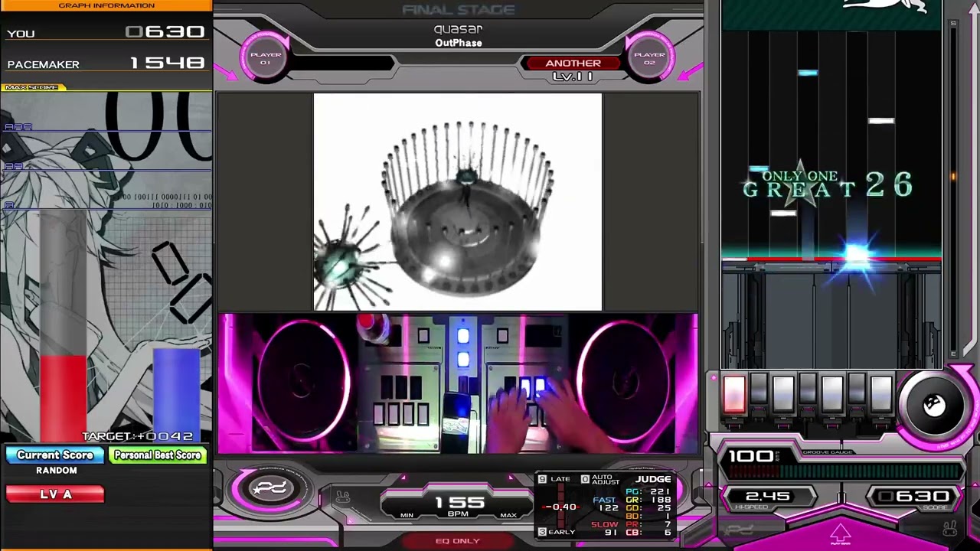Click the Groove Gauge bar

[842, 471]
